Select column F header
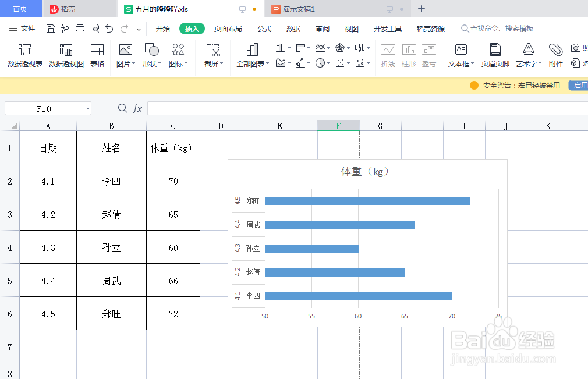Screen dimensions: 588x379 (x=338, y=126)
